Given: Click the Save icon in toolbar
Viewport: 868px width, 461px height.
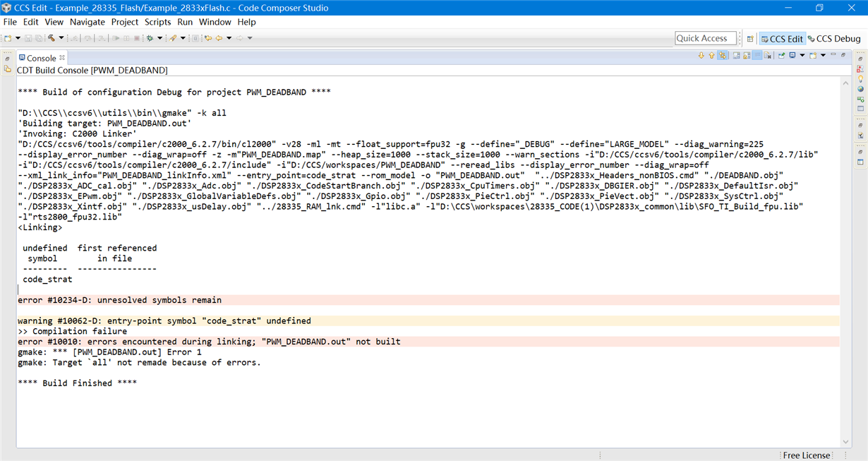Looking at the screenshot, I should (28, 38).
